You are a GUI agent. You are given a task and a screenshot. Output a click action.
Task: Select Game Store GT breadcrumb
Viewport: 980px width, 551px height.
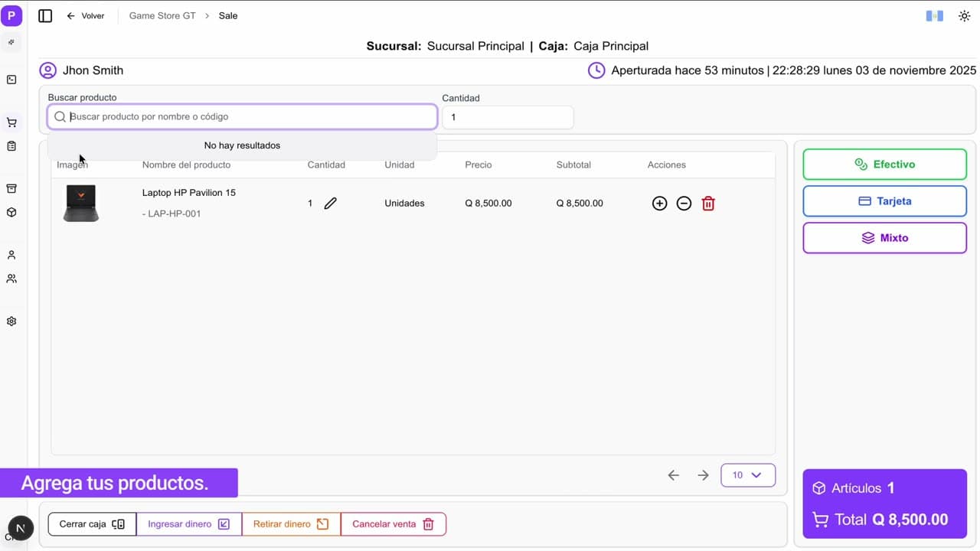tap(162, 16)
